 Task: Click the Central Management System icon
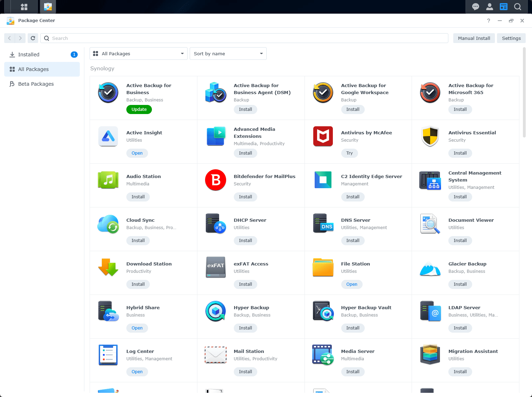(430, 180)
